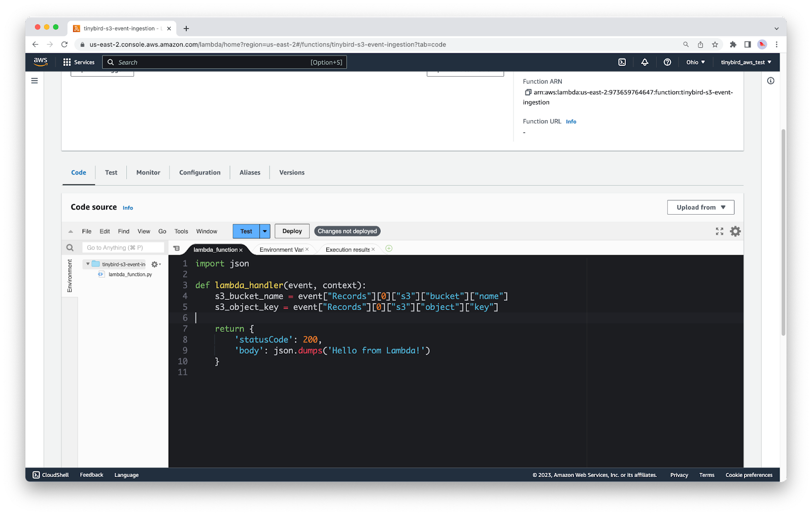
Task: Open the Ohio region selector
Action: (695, 62)
